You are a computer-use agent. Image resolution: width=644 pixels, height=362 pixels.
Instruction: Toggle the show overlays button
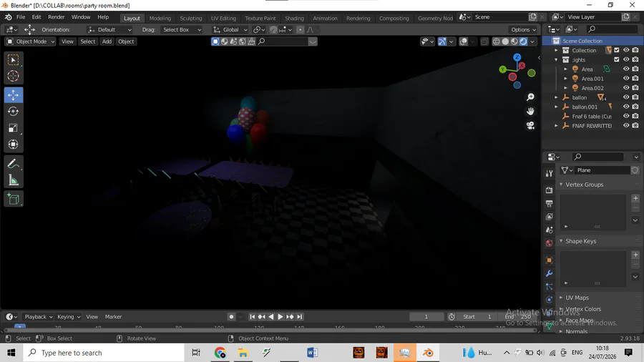tap(463, 41)
